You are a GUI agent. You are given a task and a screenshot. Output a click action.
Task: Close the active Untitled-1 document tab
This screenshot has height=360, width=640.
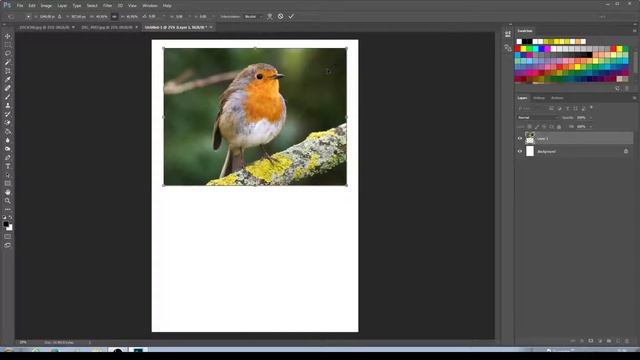(x=211, y=27)
